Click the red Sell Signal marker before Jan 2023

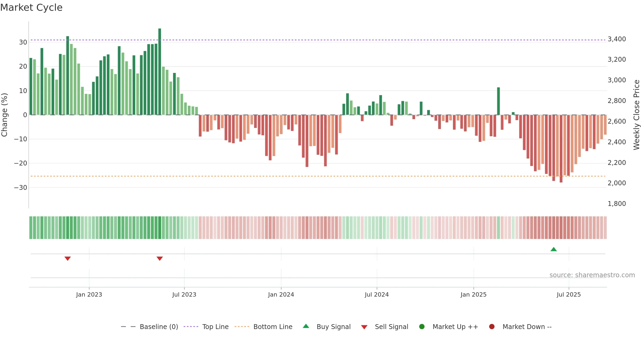(68, 258)
